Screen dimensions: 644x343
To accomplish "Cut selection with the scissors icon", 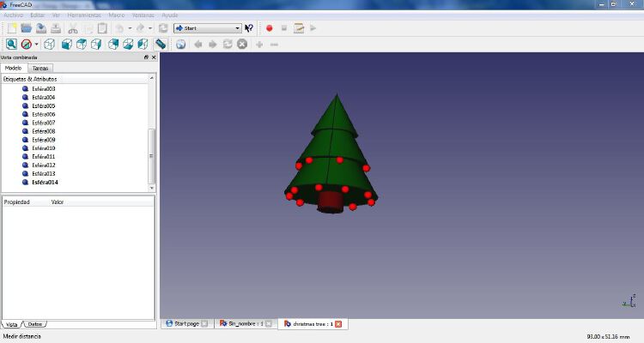I will coord(73,28).
